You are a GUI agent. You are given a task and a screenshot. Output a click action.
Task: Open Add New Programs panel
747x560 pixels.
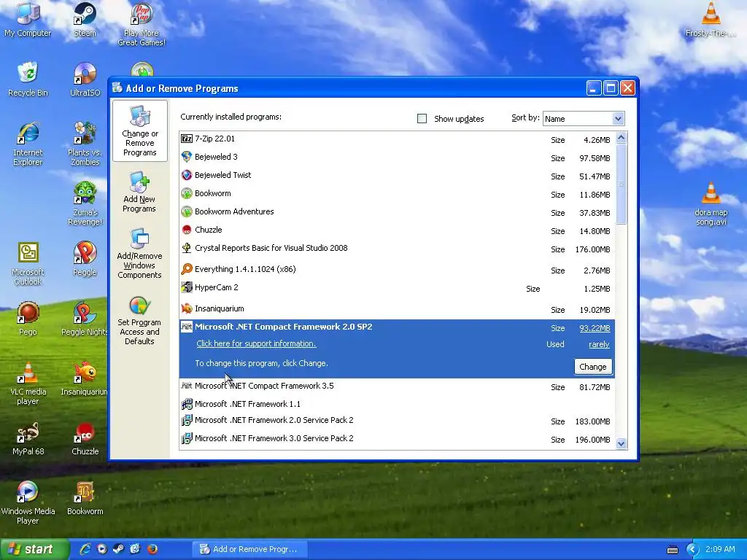139,192
